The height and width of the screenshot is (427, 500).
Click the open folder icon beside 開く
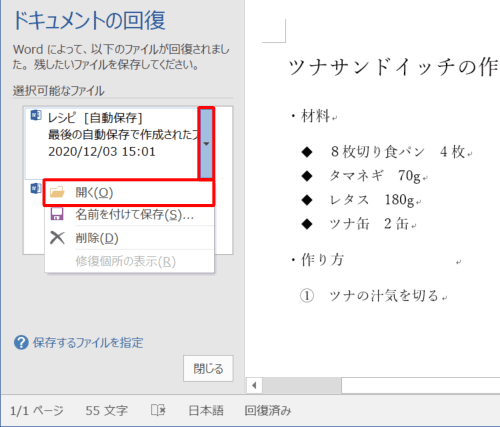[x=57, y=192]
